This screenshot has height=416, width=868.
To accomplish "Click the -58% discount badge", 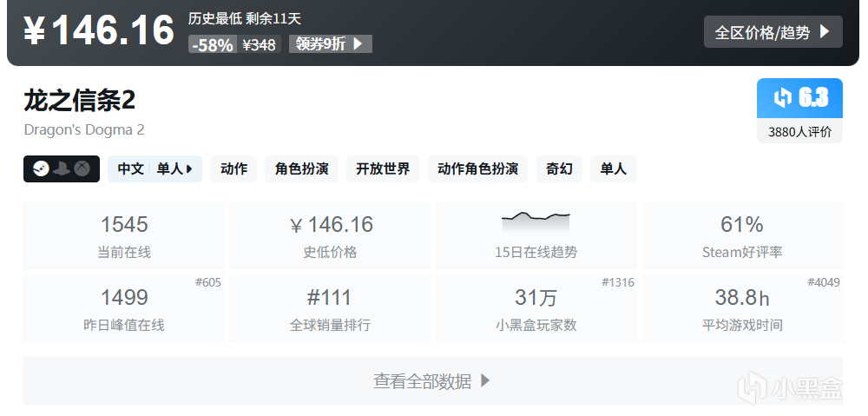I will [213, 44].
